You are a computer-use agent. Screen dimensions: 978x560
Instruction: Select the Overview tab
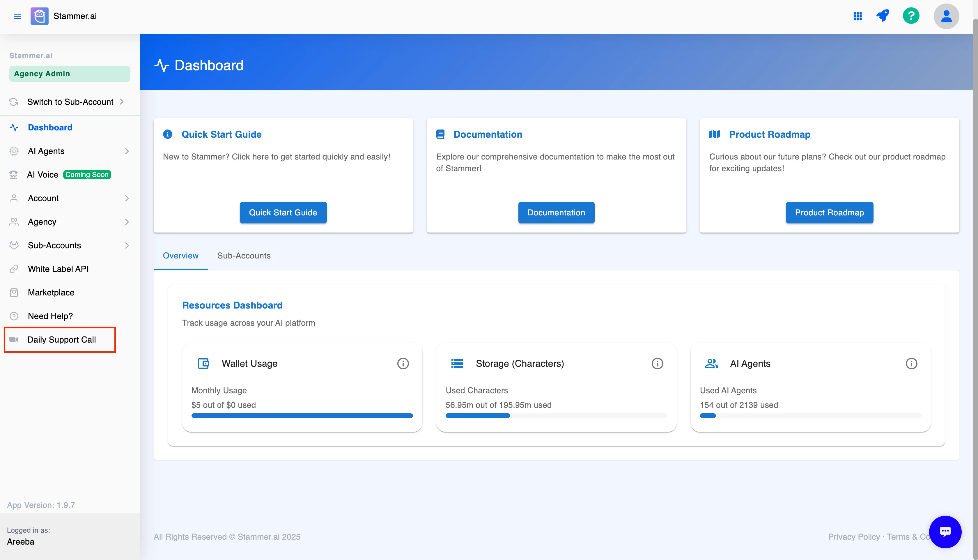(x=180, y=256)
